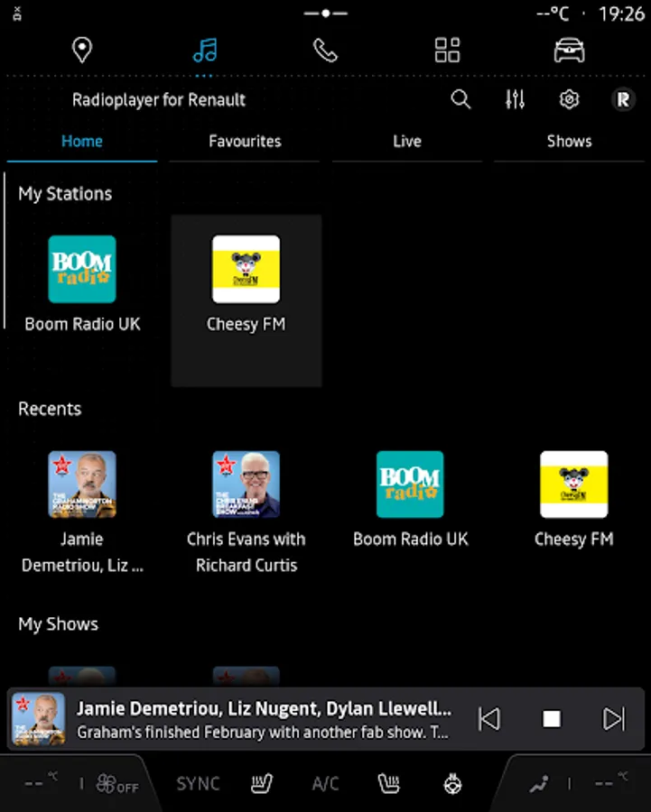Open the apps grid icon
Screen dimensions: 651x812
447,51
